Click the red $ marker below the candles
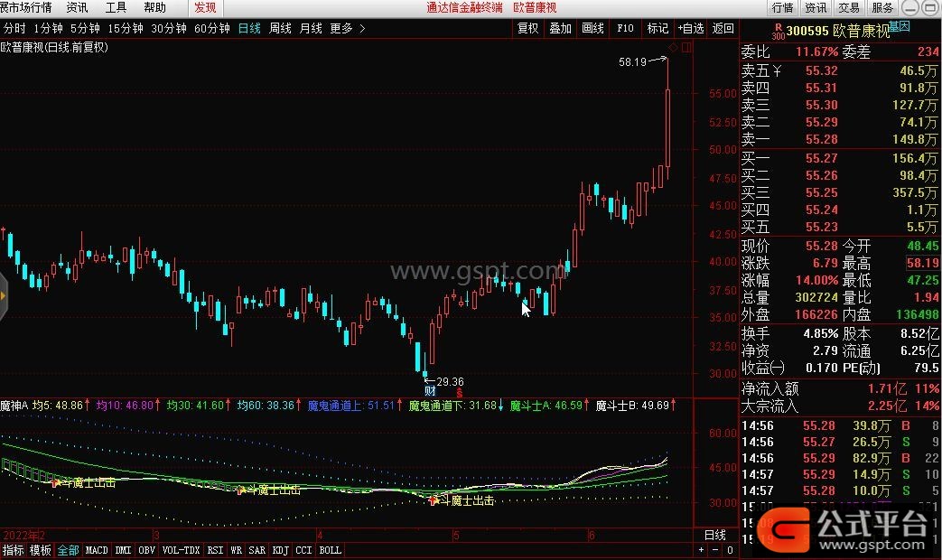The width and height of the screenshot is (942, 560). (x=460, y=393)
